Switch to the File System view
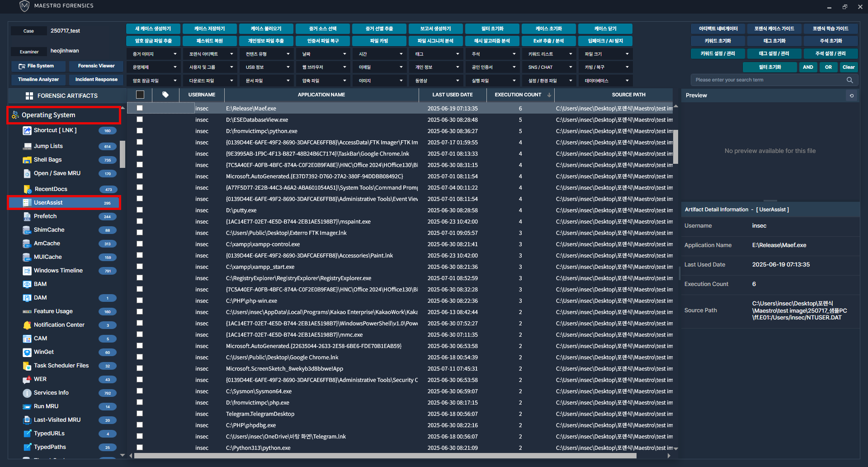The width and height of the screenshot is (868, 467). (x=39, y=66)
